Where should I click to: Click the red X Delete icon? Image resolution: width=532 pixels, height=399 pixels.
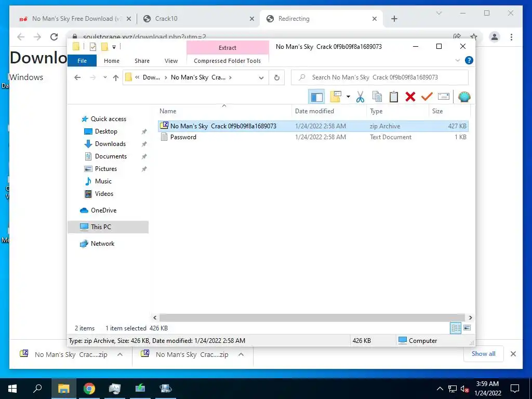[410, 97]
